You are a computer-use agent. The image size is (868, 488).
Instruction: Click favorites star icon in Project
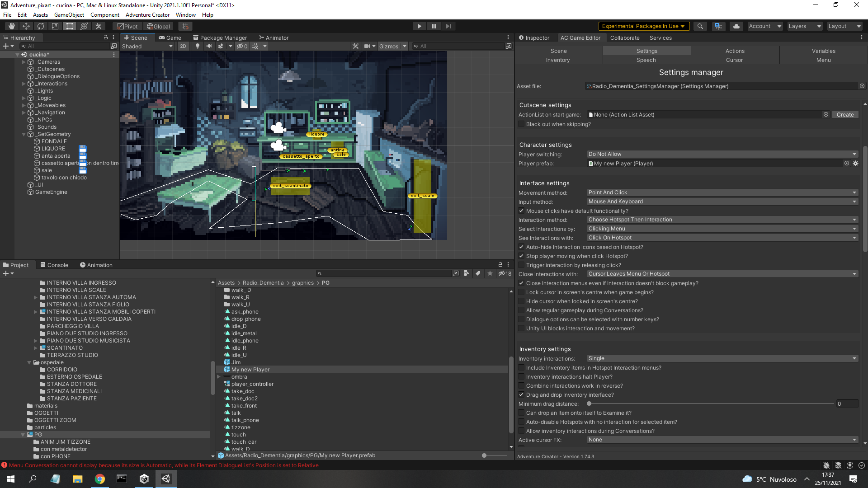[x=490, y=273]
